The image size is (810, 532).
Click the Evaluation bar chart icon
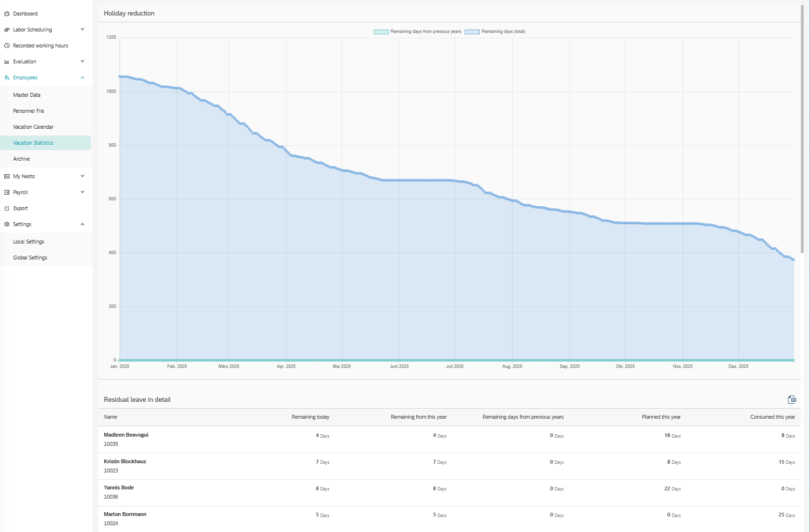pyautogui.click(x=7, y=62)
